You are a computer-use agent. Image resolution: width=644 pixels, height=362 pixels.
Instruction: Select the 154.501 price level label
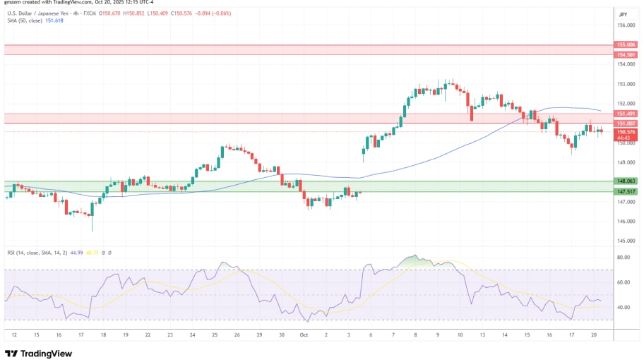626,54
